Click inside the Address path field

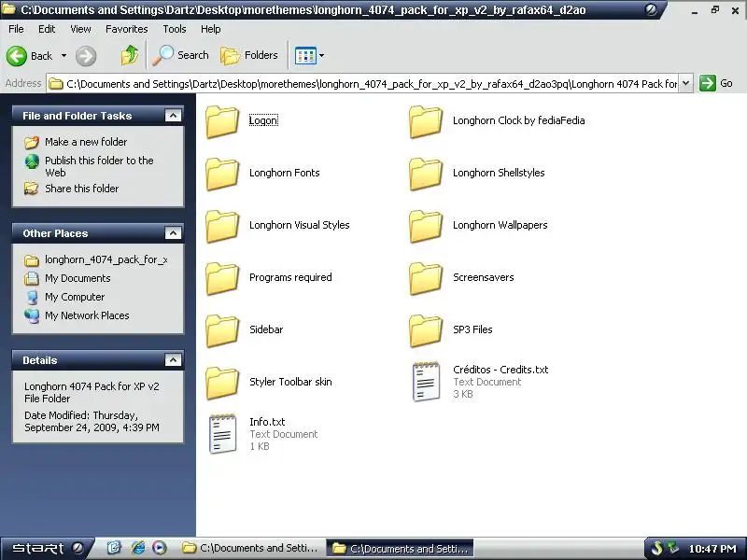tap(362, 84)
